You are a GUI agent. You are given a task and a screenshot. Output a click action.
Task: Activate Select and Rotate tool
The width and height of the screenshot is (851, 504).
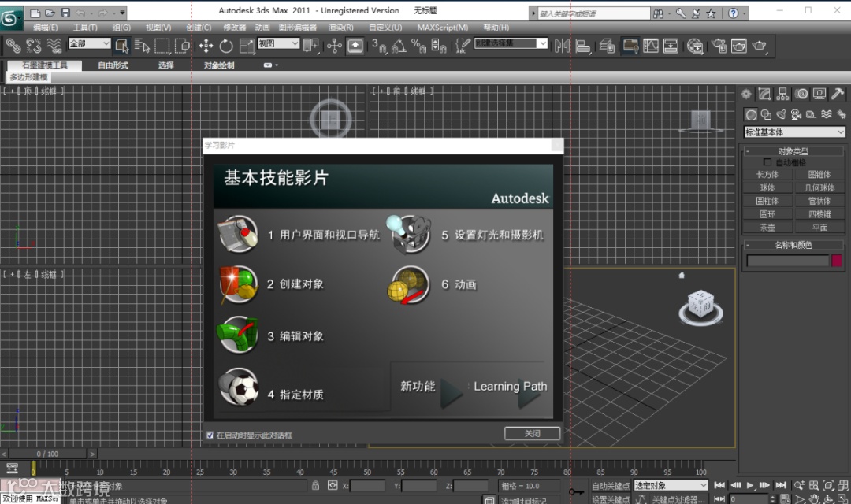pos(226,46)
